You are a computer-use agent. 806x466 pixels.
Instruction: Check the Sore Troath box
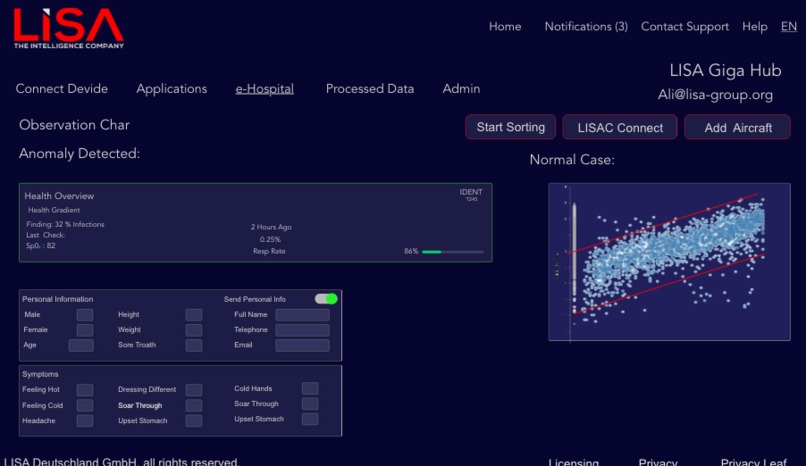pyautogui.click(x=194, y=345)
